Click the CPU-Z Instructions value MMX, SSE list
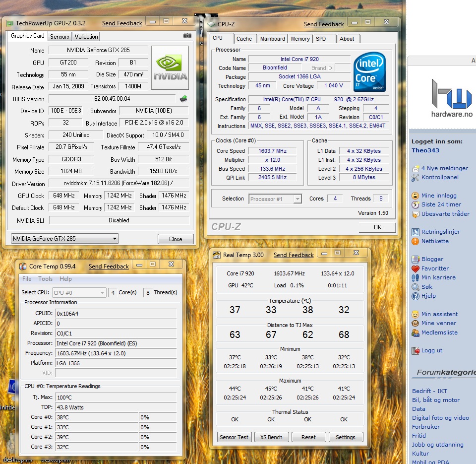476x464 pixels. click(x=318, y=126)
